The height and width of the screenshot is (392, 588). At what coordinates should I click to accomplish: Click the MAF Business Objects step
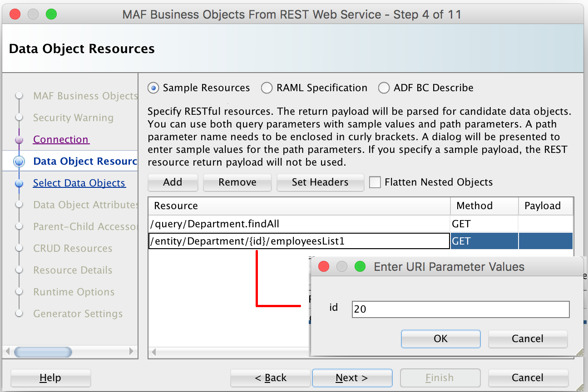coord(85,96)
